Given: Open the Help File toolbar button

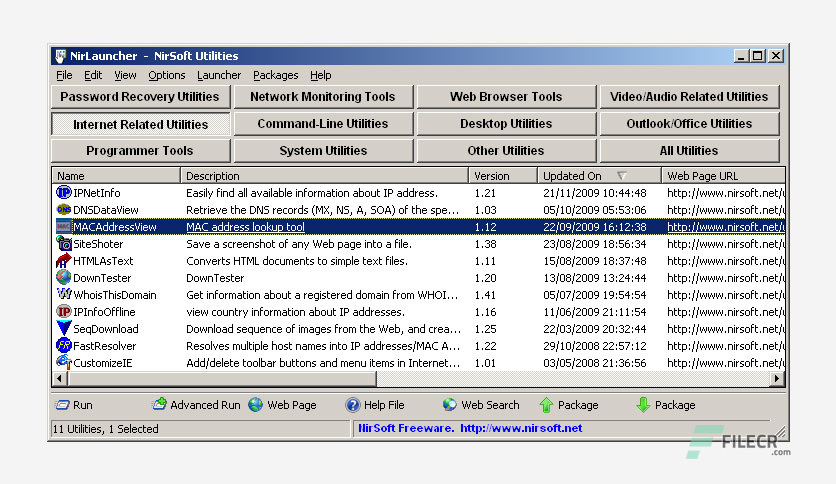Looking at the screenshot, I should 375,405.
